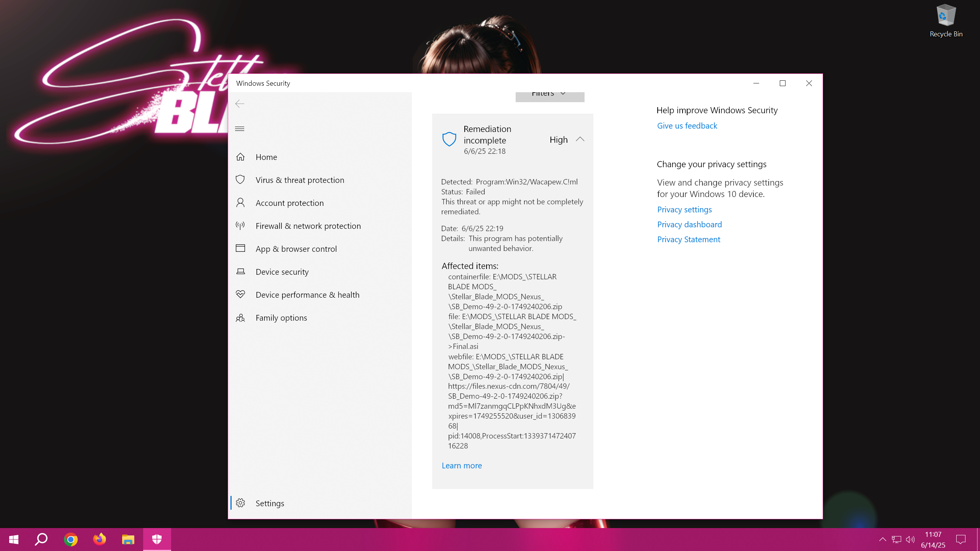The image size is (980, 551).
Task: Click the Give us feedback link
Action: 687,126
